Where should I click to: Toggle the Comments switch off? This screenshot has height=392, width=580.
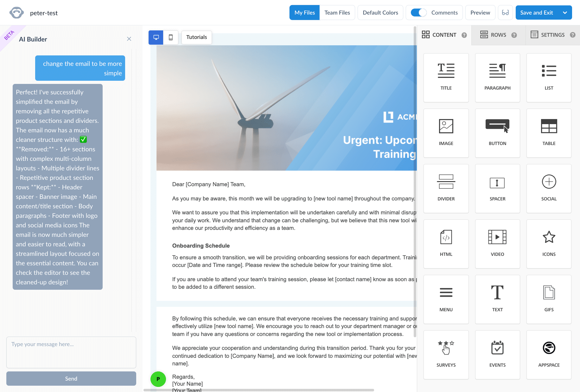tap(418, 13)
